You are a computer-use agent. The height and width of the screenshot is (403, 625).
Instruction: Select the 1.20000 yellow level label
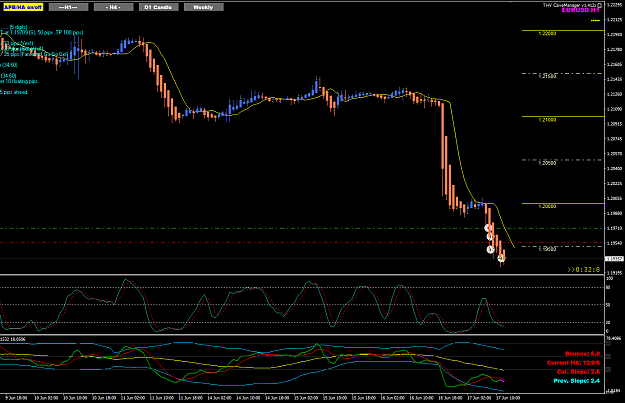point(547,206)
